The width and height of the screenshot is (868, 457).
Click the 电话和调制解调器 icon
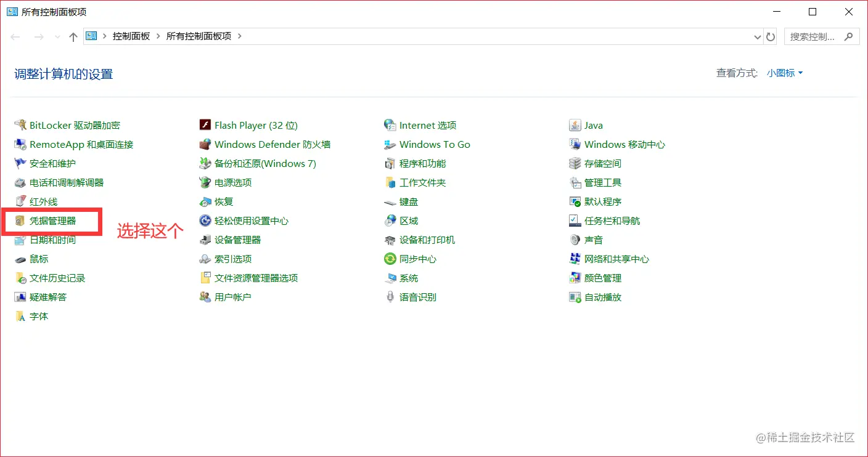click(x=20, y=182)
